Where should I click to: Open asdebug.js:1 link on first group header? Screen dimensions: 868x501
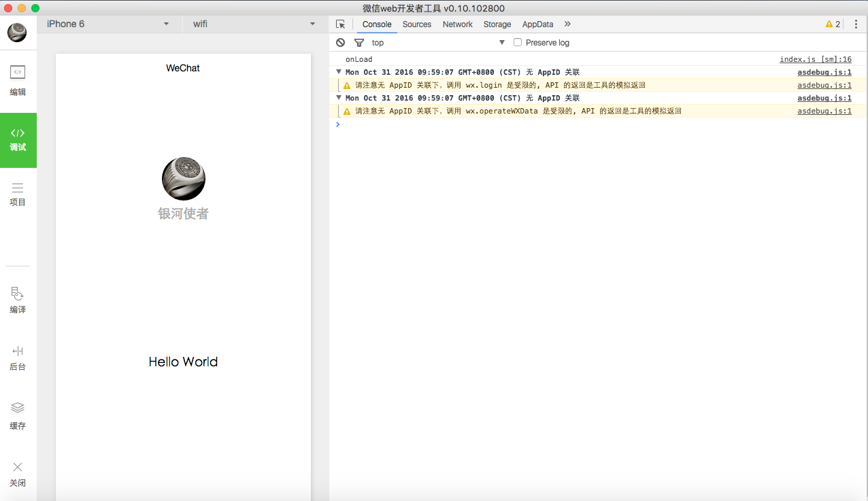pos(824,73)
